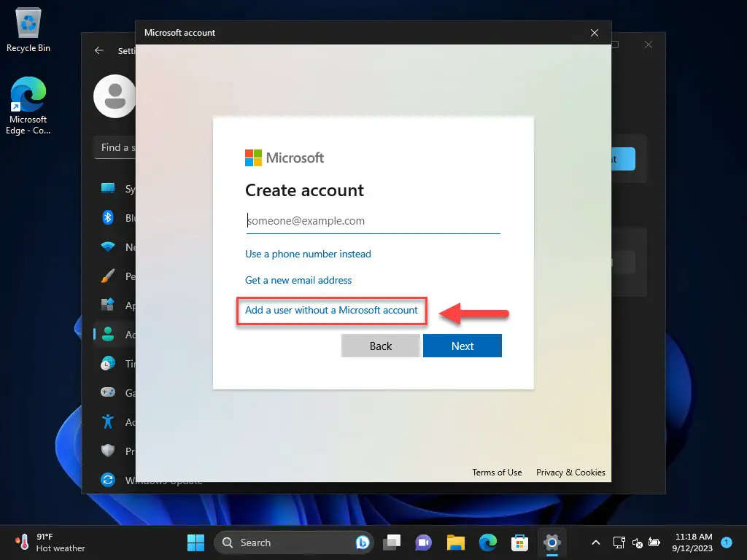The width and height of the screenshot is (747, 560).
Task: Click the Bing icon in taskbar search
Action: pyautogui.click(x=362, y=542)
